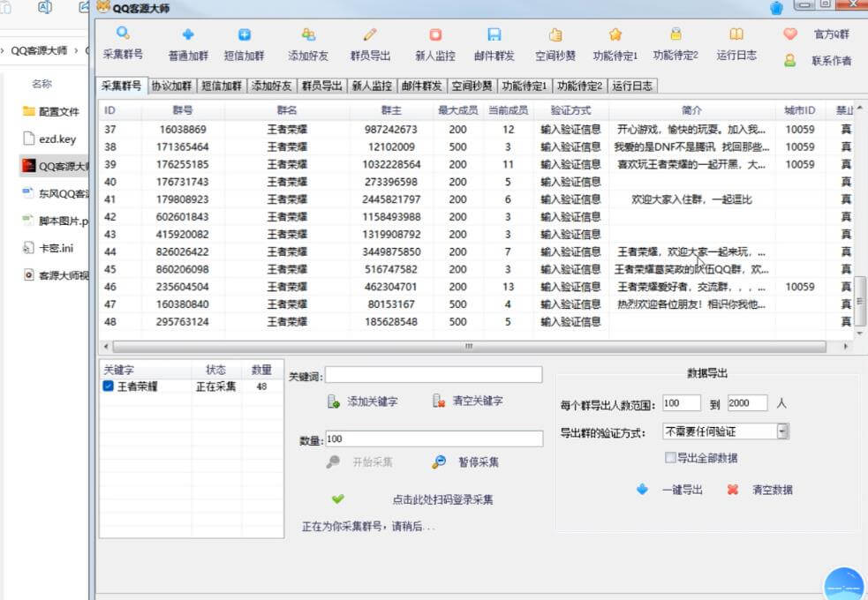The height and width of the screenshot is (600, 868).
Task: Click 点击此处扫码登录采集 link
Action: pos(443,500)
